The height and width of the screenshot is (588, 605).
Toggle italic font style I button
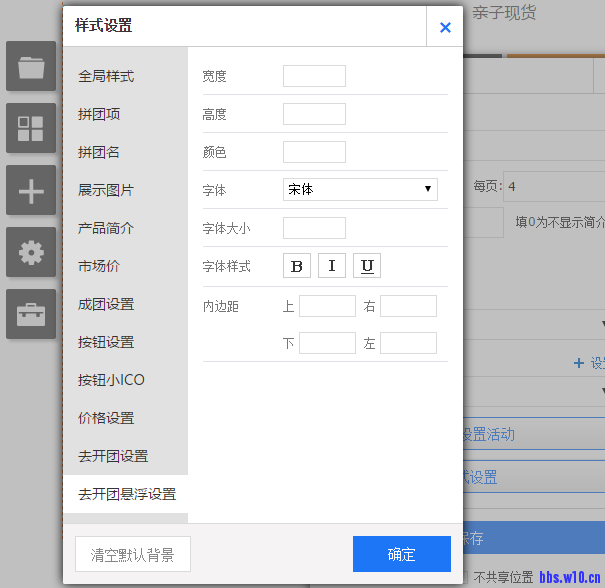pos(332,266)
